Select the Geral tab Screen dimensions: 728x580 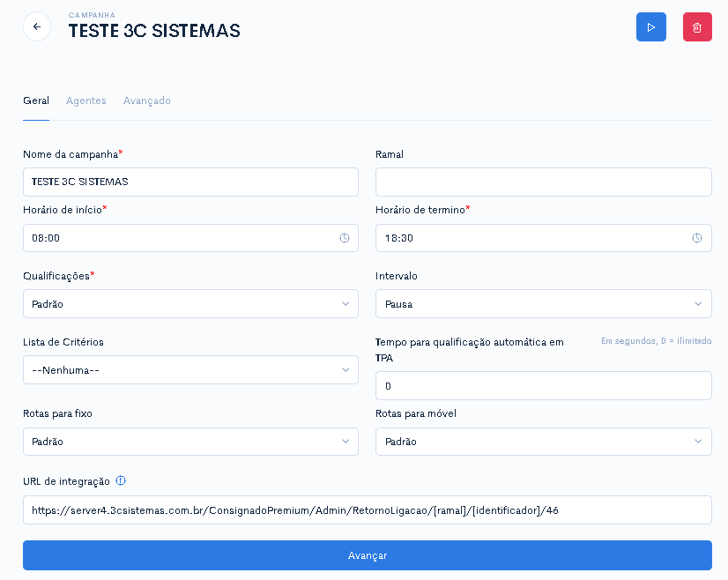[36, 100]
